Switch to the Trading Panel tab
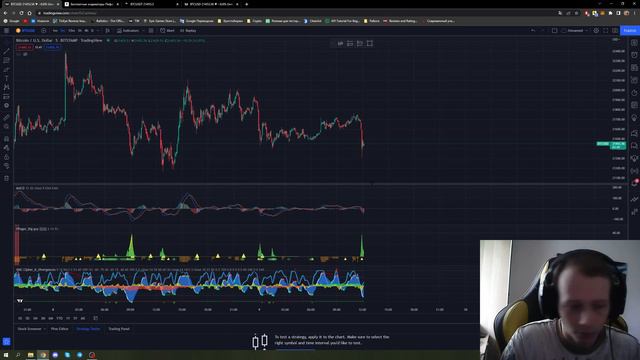Screen dimensions: 640x360 [x=119, y=329]
